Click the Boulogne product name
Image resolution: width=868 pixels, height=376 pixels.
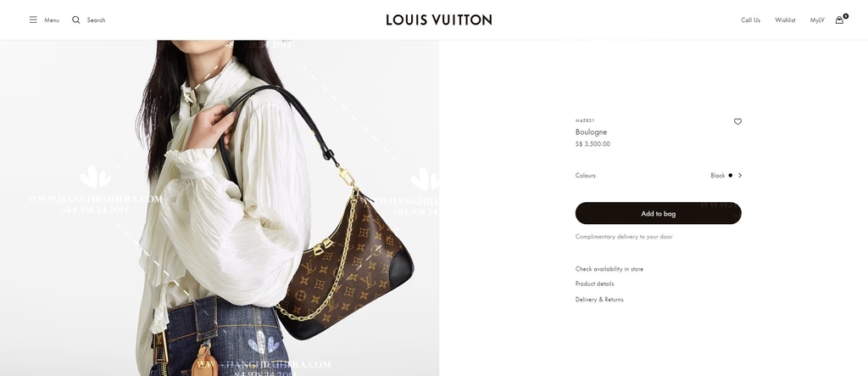pos(591,132)
